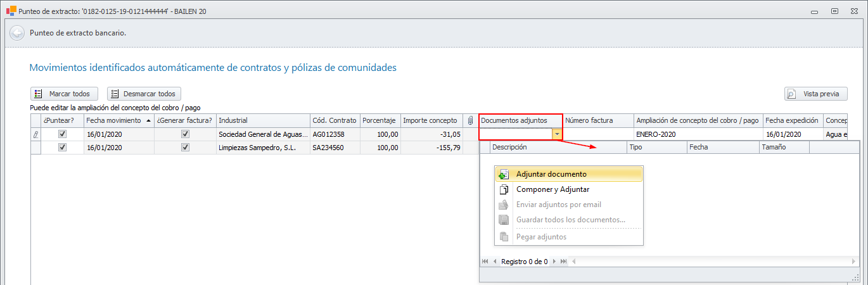Image resolution: width=868 pixels, height=285 pixels.
Task: Go to the first record in navigator
Action: click(x=485, y=262)
